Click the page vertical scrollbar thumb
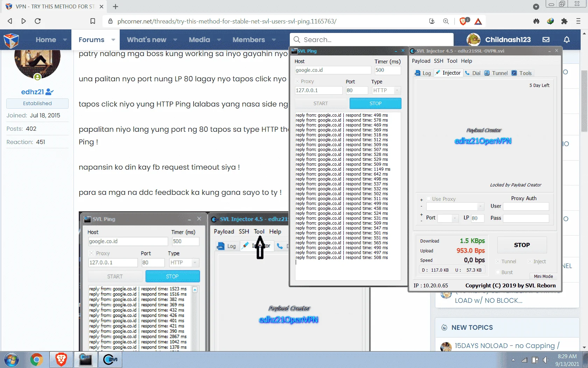 [x=584, y=101]
